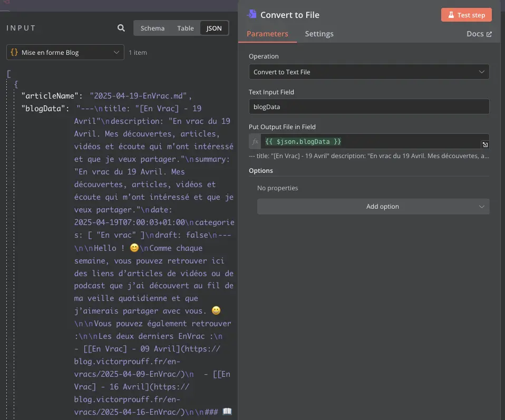Run the Test step button

467,15
